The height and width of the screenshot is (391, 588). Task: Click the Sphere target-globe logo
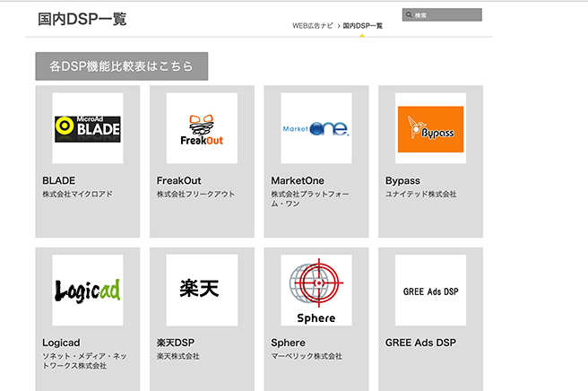tap(316, 290)
